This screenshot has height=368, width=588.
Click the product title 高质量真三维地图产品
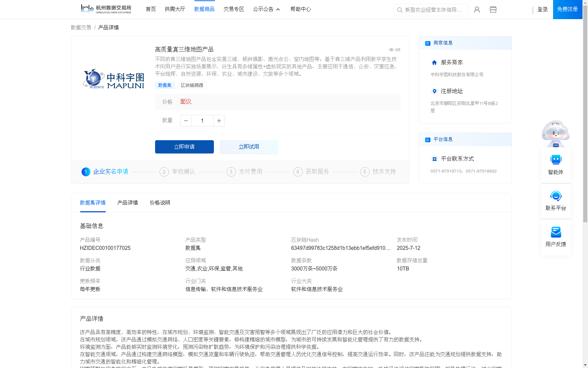tap(184, 49)
